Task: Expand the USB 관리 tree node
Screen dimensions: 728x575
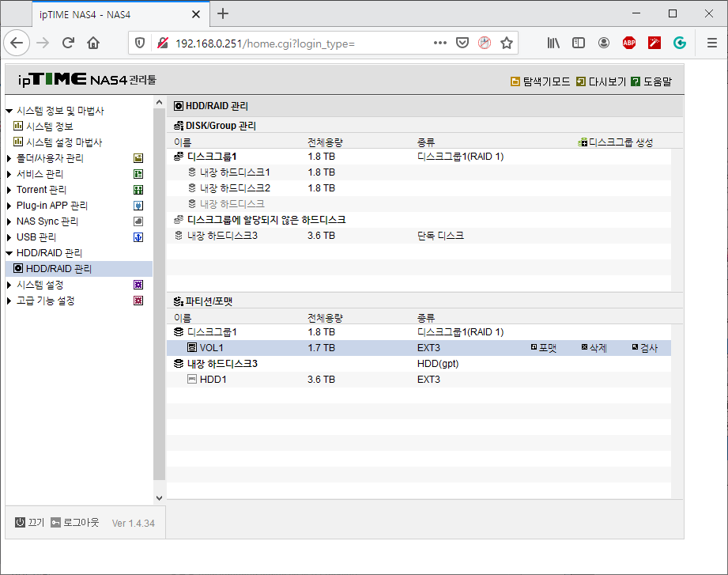Action: [9, 237]
